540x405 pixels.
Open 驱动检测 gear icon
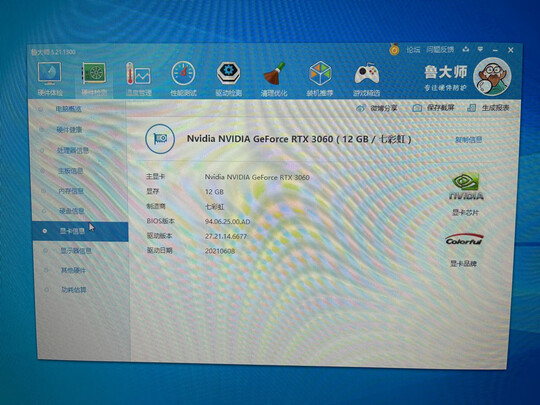tap(228, 73)
